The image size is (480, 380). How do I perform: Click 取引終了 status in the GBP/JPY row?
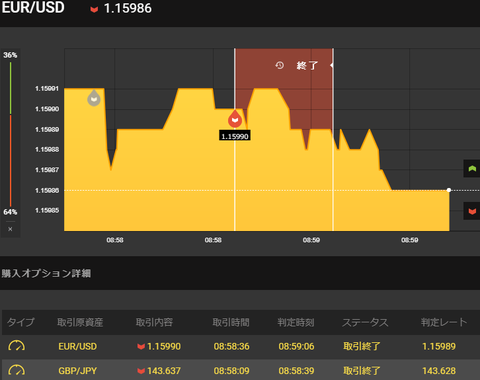(x=362, y=371)
